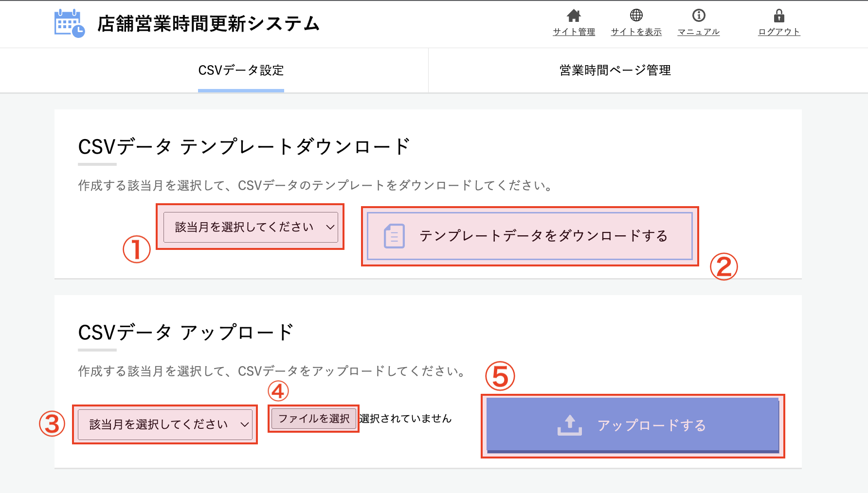
Task: Open the template download month dropdown
Action: (251, 227)
